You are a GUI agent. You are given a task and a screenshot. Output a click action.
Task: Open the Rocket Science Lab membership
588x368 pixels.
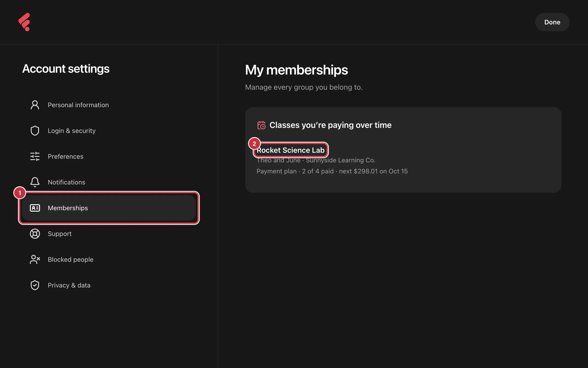[290, 150]
